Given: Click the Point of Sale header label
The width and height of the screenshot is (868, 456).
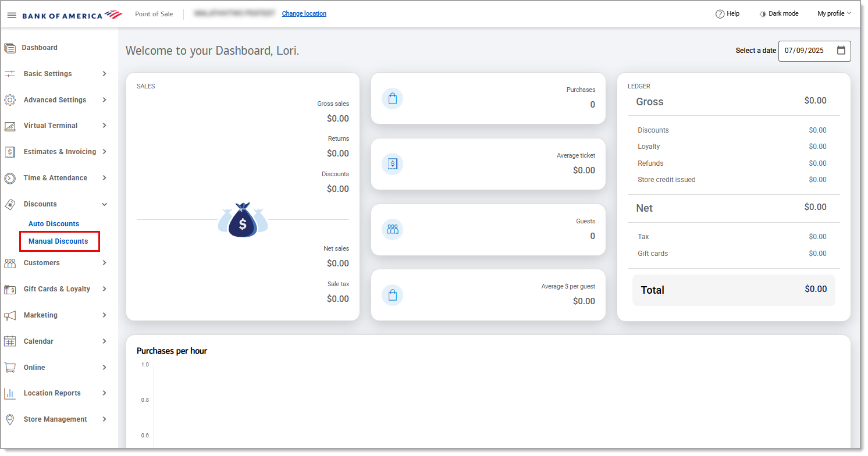Looking at the screenshot, I should [x=154, y=14].
